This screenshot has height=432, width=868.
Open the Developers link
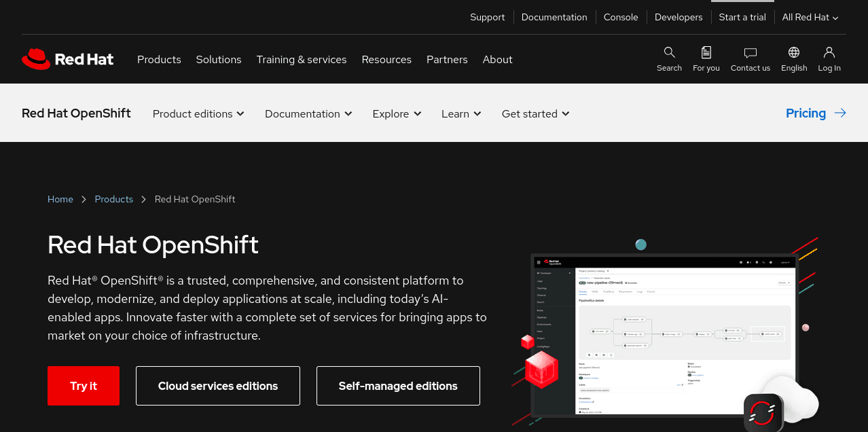679,17
